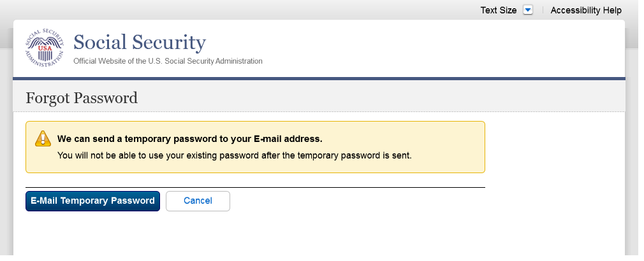Click the yellow warning exclamation icon
644x261 pixels.
point(42,138)
